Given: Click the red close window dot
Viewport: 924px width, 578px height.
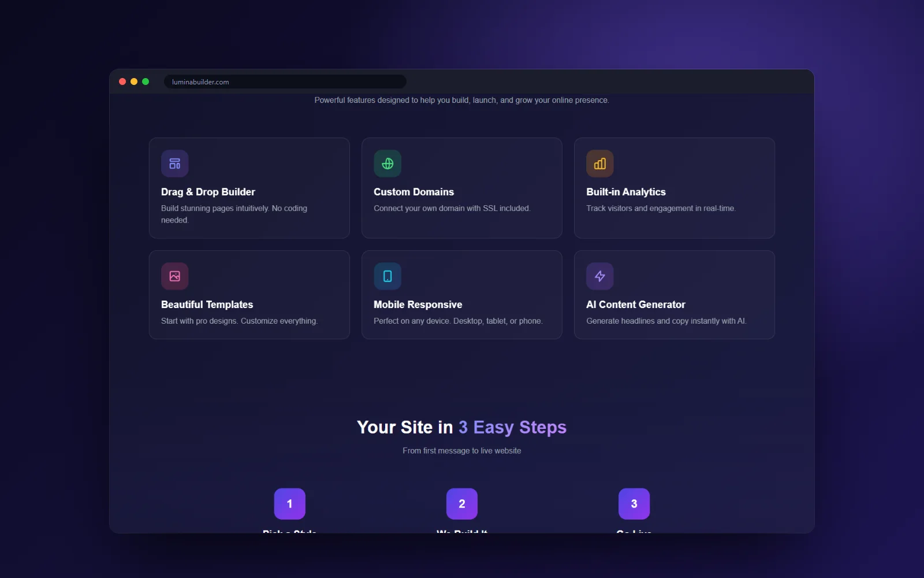Looking at the screenshot, I should pos(122,81).
